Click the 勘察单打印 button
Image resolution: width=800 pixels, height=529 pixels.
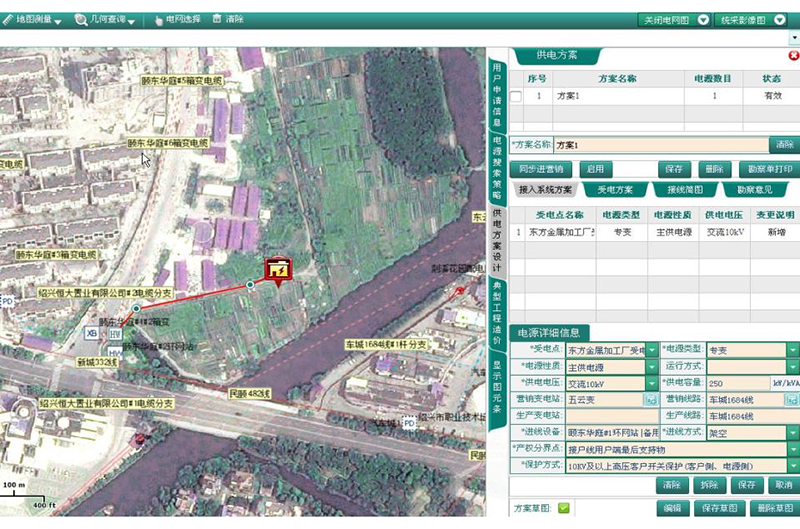click(763, 170)
